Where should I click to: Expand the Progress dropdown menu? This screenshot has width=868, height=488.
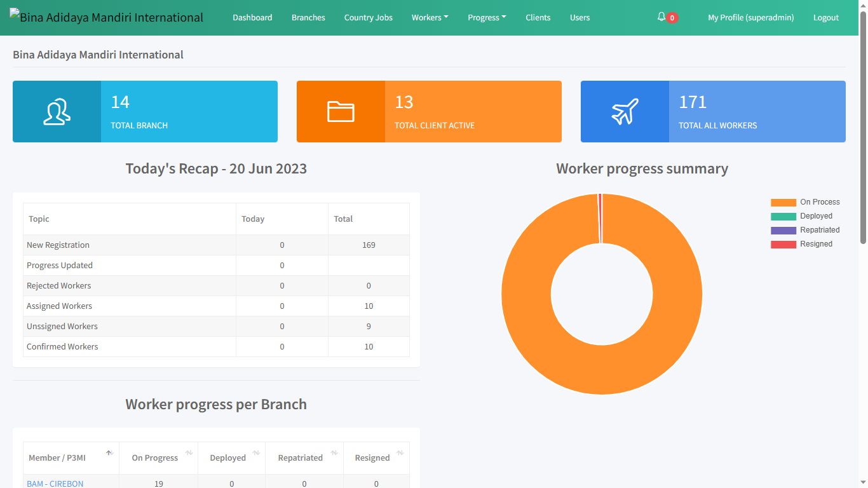coord(487,18)
